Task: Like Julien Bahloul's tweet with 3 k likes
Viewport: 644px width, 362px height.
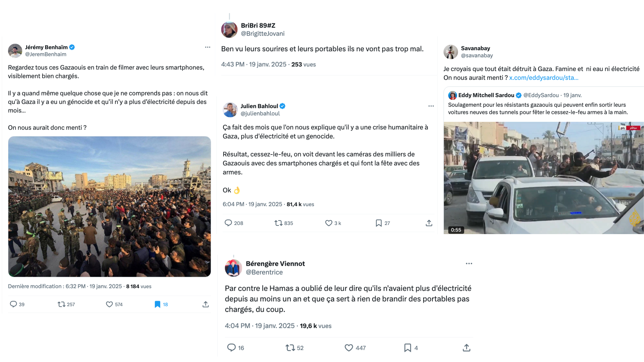Action: click(328, 223)
